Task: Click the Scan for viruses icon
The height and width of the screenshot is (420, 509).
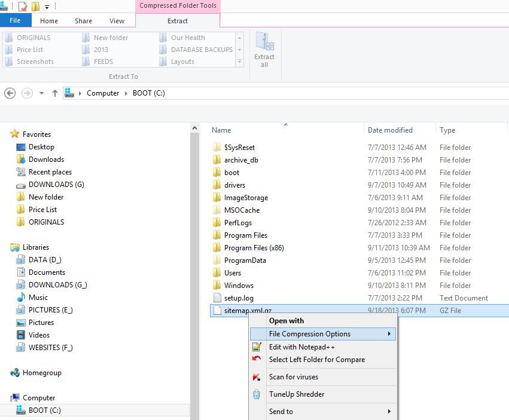Action: pos(257,377)
